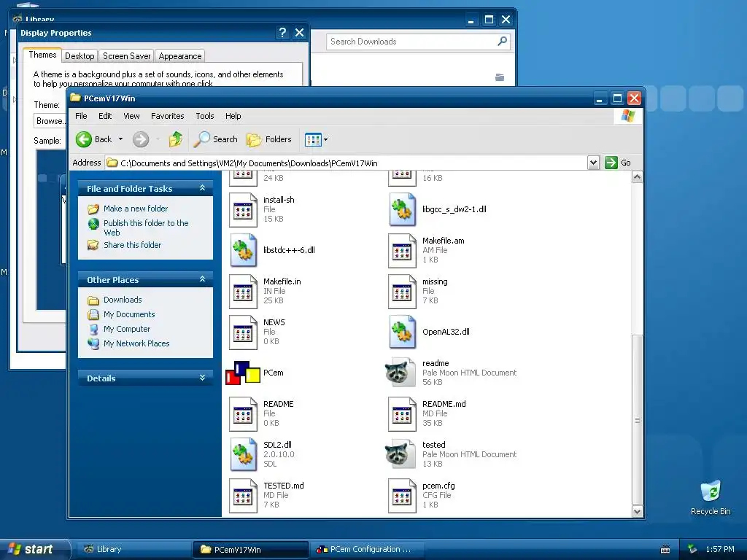
Task: Collapse the File and Folder Tasks panel
Action: [x=202, y=188]
